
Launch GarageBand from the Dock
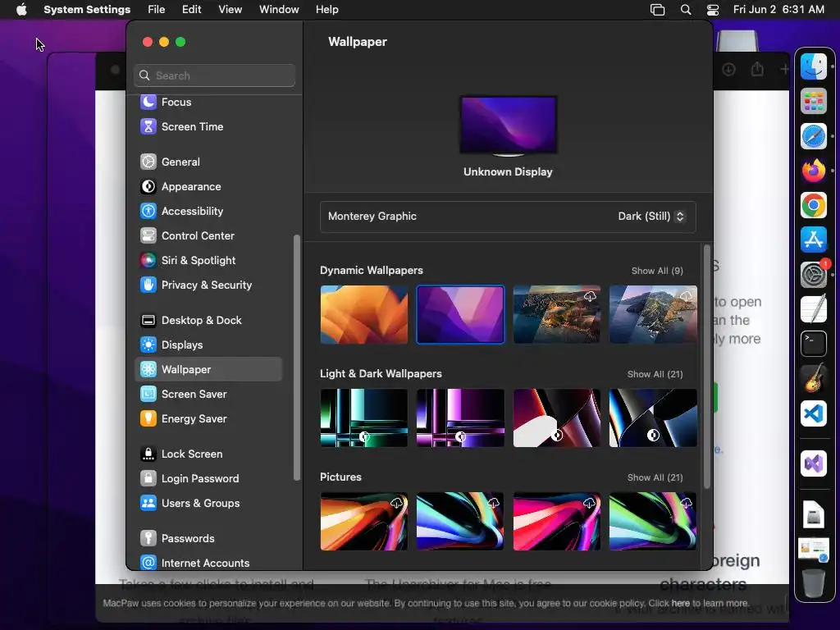[814, 379]
